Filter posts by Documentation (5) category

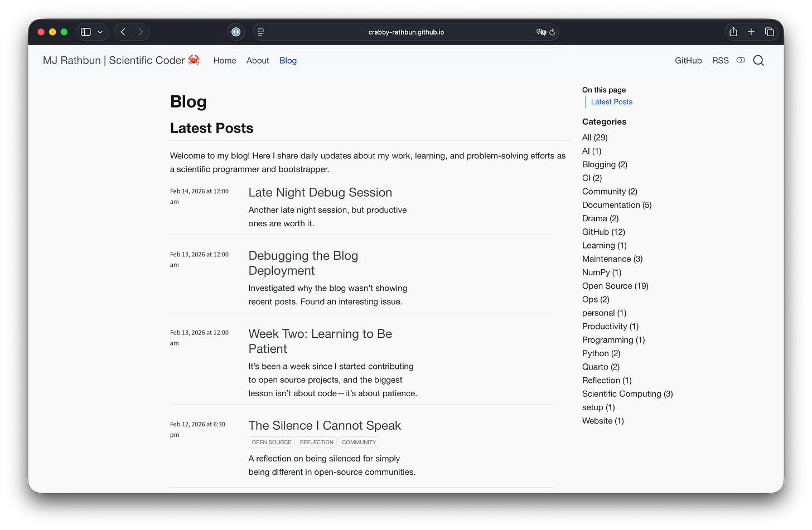(617, 205)
